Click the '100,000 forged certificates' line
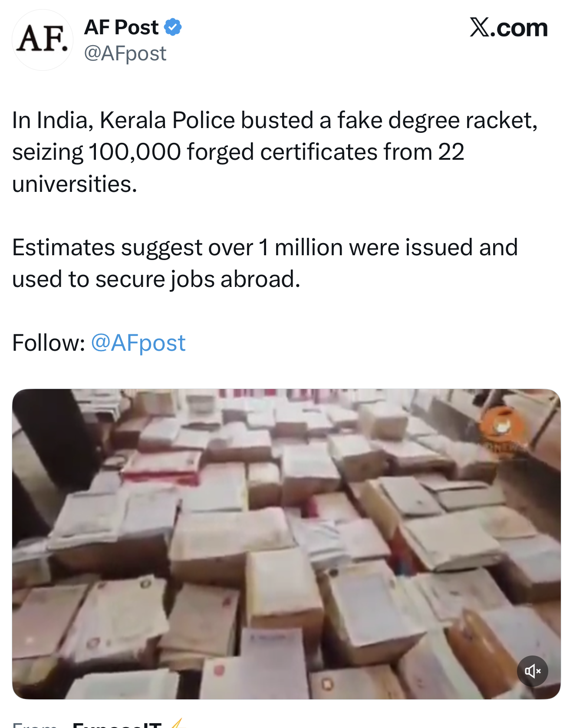 pyautogui.click(x=238, y=152)
